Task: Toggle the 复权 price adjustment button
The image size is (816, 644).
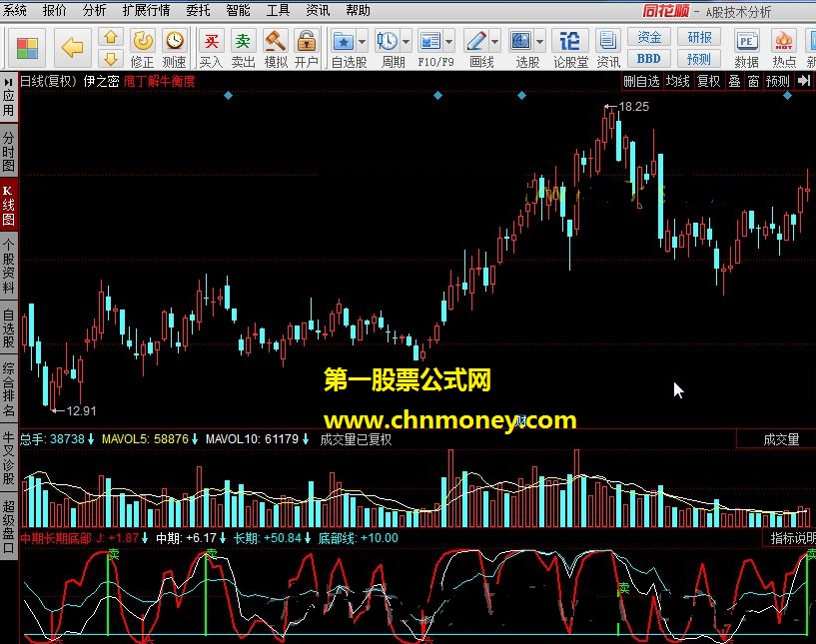Action: click(708, 81)
